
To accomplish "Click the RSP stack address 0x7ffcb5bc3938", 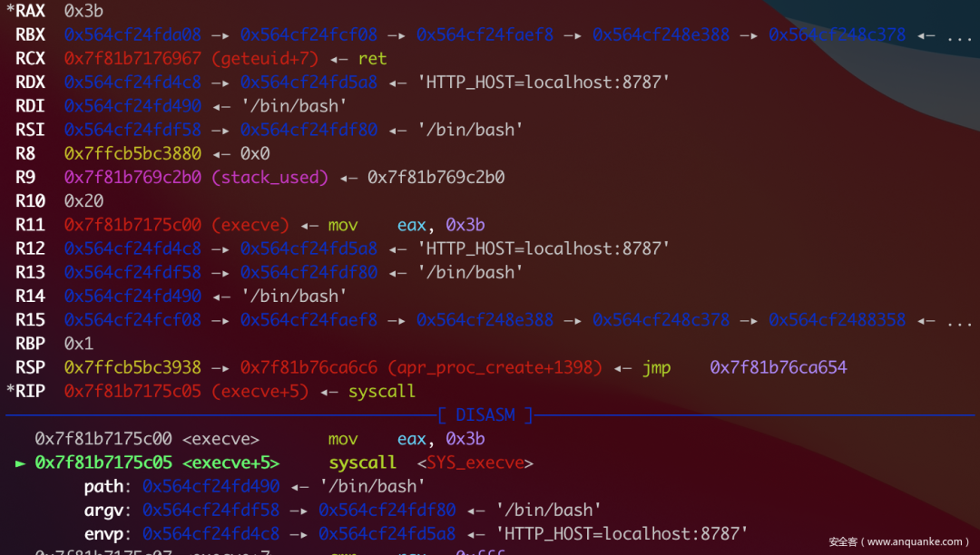I will pos(132,367).
